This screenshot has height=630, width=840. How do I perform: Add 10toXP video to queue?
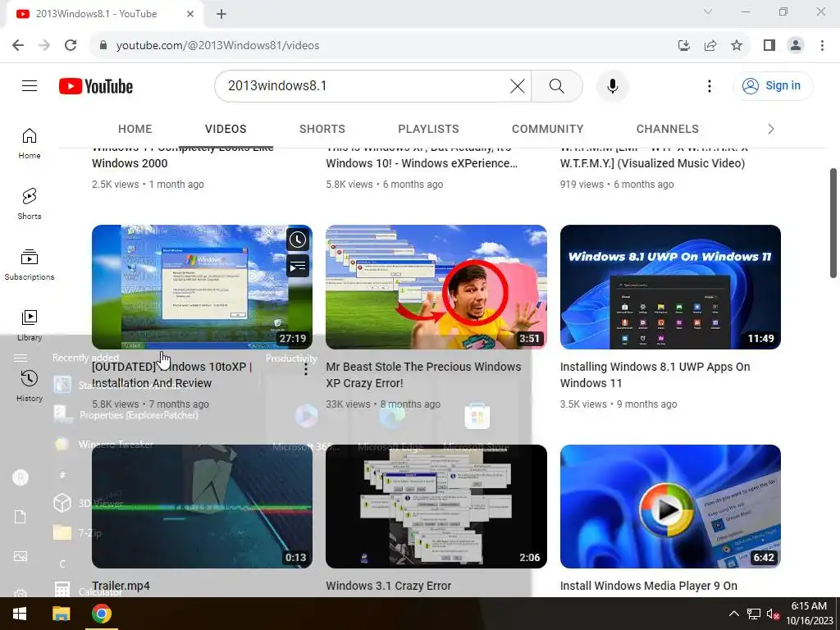(x=298, y=266)
